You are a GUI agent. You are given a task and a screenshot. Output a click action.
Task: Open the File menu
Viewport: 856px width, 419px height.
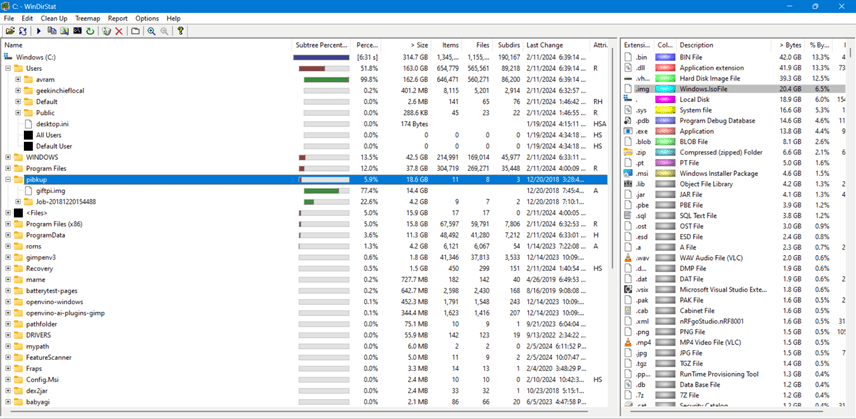click(9, 18)
